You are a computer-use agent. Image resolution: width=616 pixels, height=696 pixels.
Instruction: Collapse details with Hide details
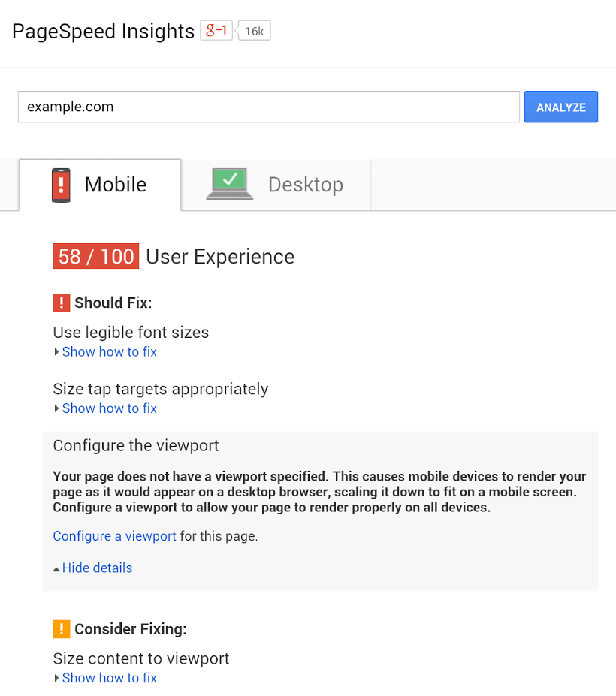(x=97, y=568)
